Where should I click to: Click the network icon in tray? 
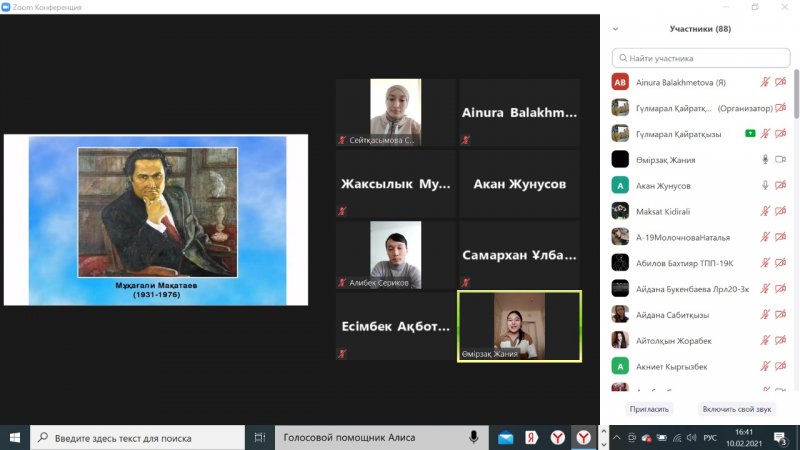[x=677, y=438]
